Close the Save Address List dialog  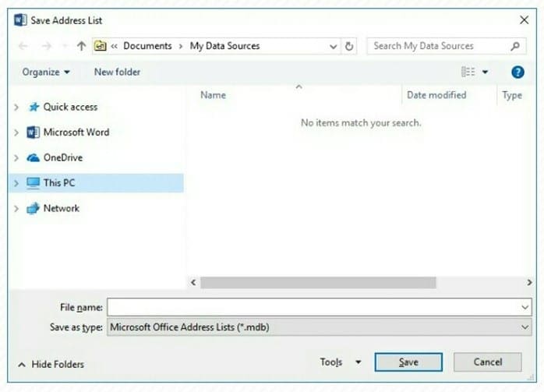click(524, 20)
